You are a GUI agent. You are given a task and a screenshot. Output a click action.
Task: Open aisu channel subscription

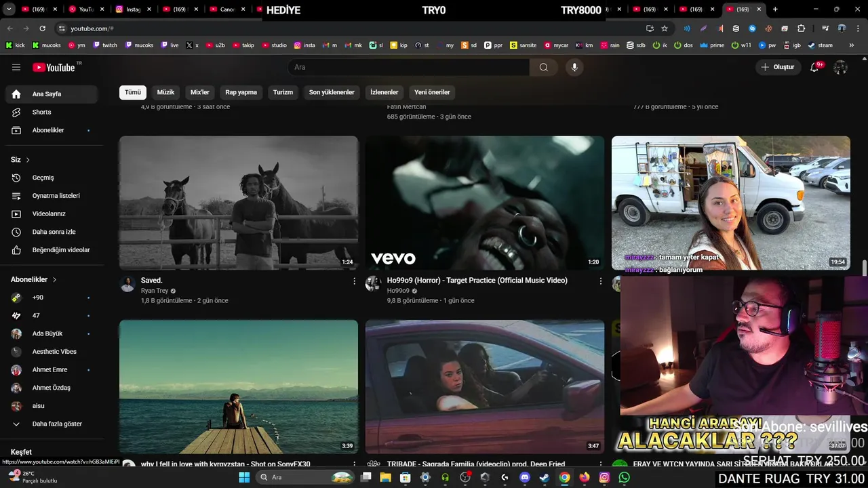(52, 406)
